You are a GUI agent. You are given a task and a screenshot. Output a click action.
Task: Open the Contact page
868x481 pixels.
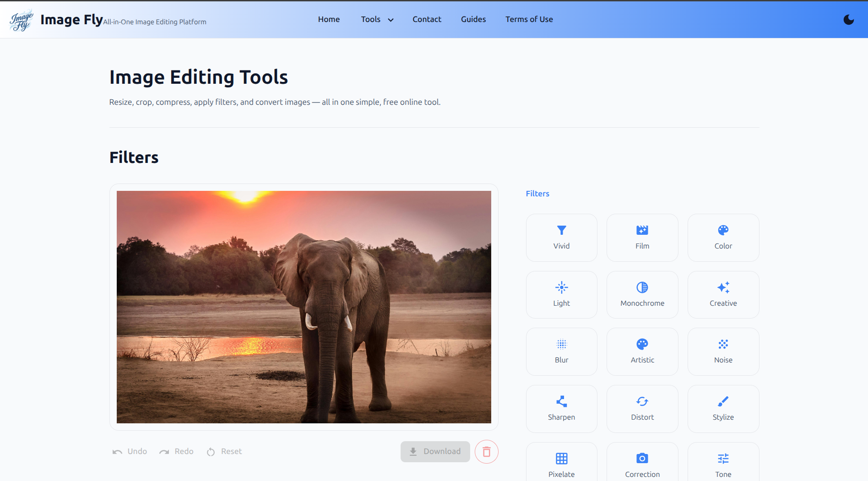[x=427, y=19]
